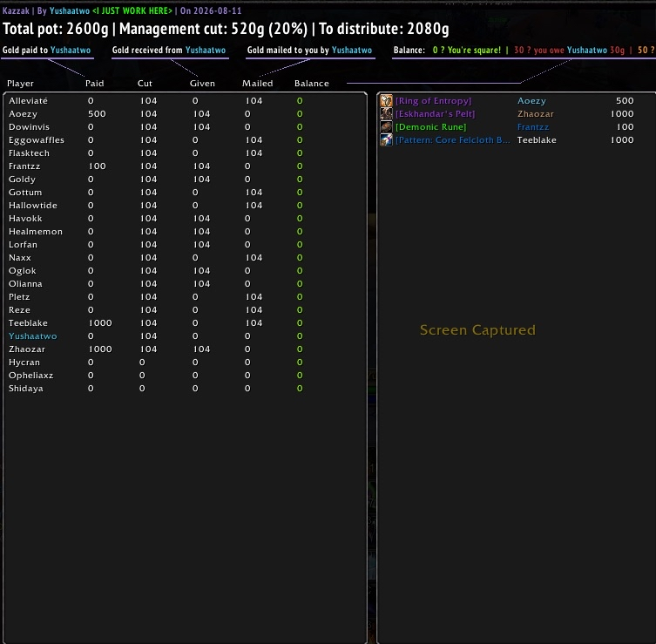Open the [Ring of Entropy] item link
The width and height of the screenshot is (656, 644).
click(x=434, y=101)
